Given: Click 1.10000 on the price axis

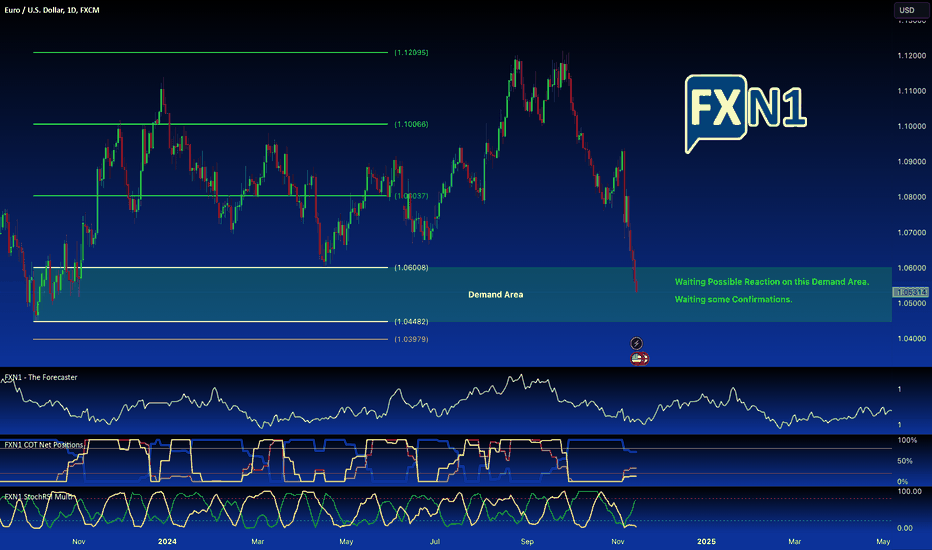Looking at the screenshot, I should (x=912, y=126).
